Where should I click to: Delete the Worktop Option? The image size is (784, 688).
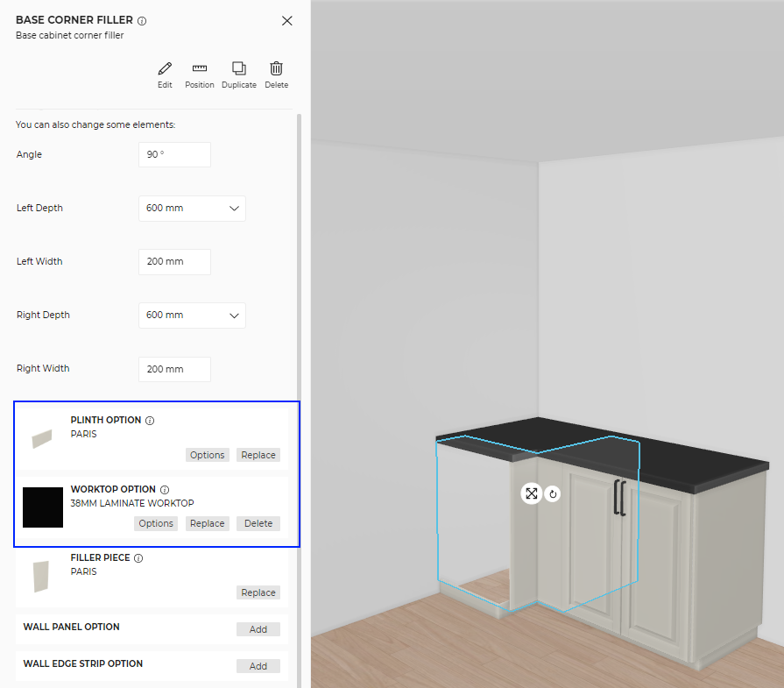[x=258, y=524]
